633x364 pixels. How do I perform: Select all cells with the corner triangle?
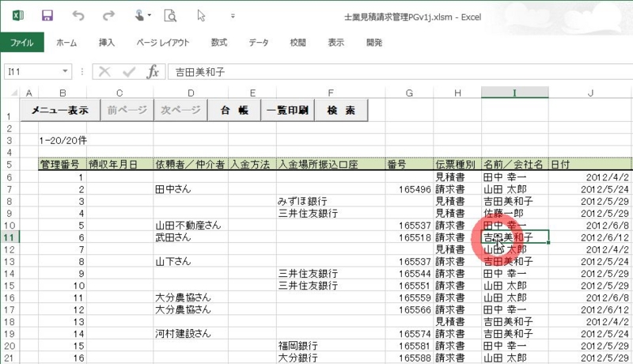tap(14, 93)
